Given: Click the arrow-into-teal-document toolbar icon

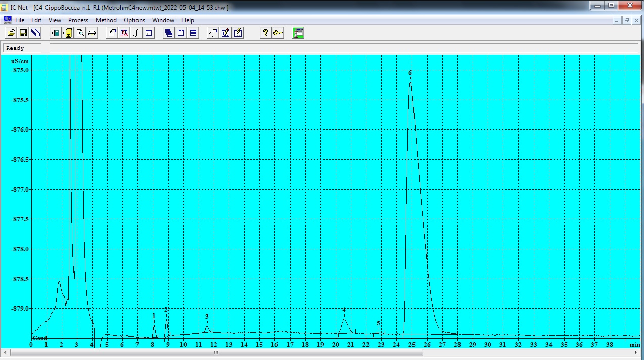Looking at the screenshot, I should tap(55, 33).
